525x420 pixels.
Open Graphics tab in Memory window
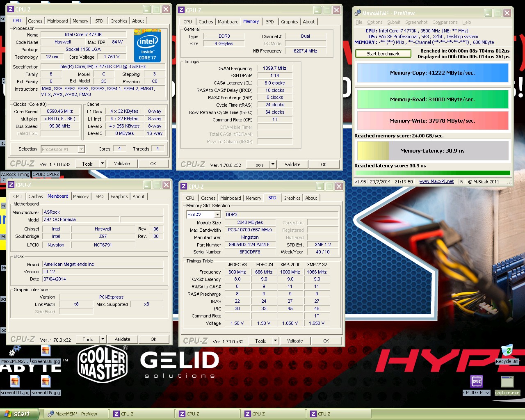[x=290, y=22]
